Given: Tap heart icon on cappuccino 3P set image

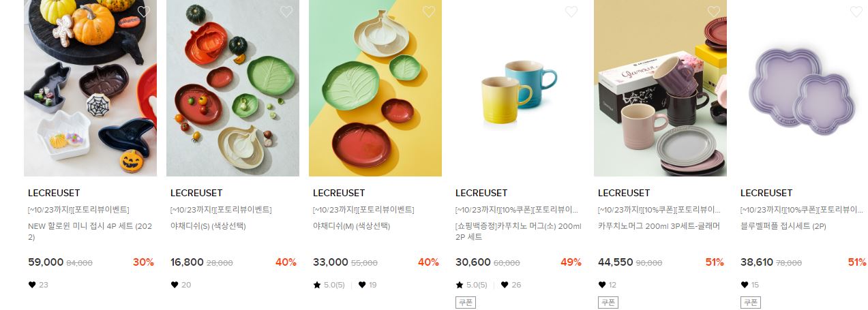Looking at the screenshot, I should 714,12.
